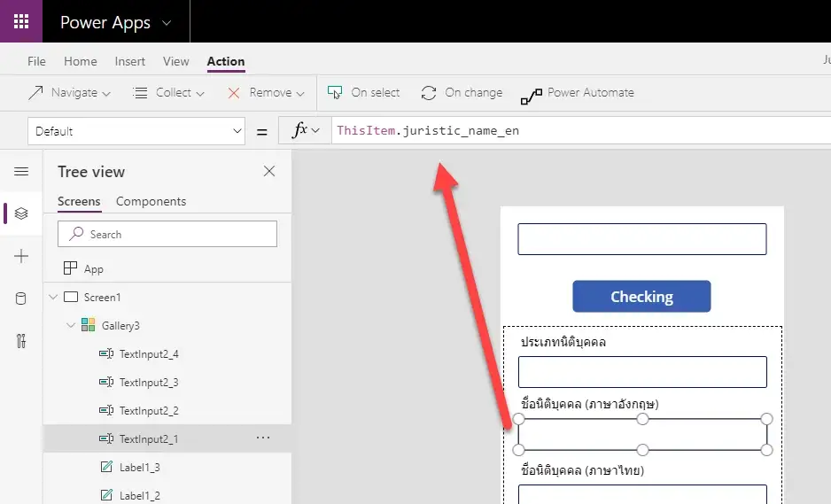Click the Gallery3 gallery icon
Screen dimensions: 831x504
click(x=88, y=325)
